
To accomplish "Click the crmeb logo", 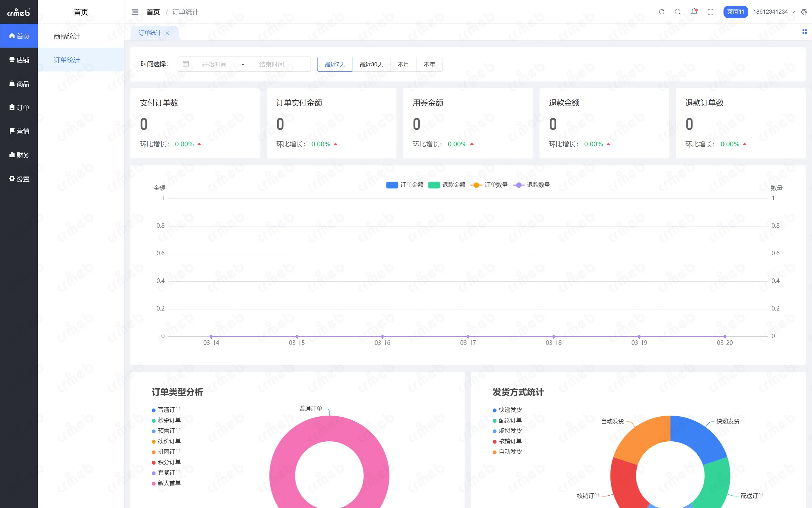I will tap(18, 12).
